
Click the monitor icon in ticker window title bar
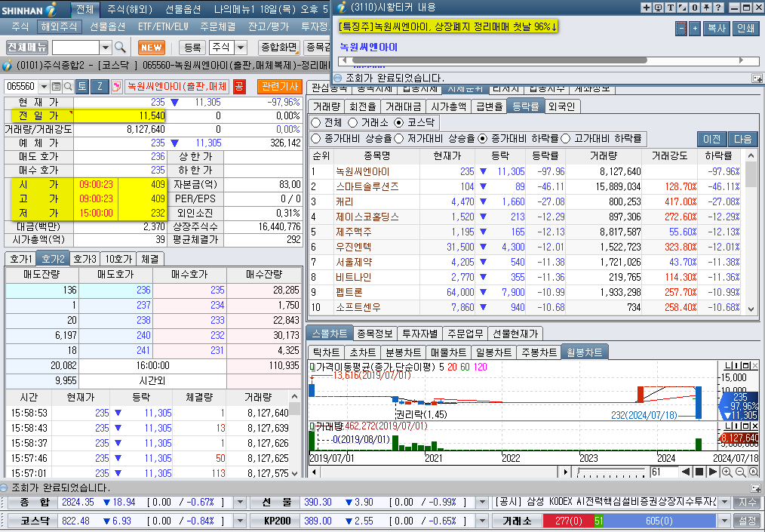click(658, 8)
